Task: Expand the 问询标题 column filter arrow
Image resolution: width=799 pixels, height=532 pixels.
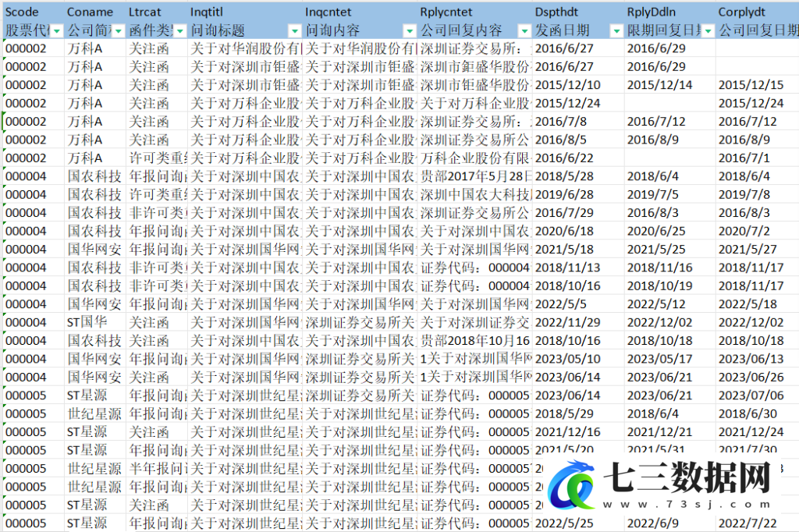Action: tap(294, 31)
